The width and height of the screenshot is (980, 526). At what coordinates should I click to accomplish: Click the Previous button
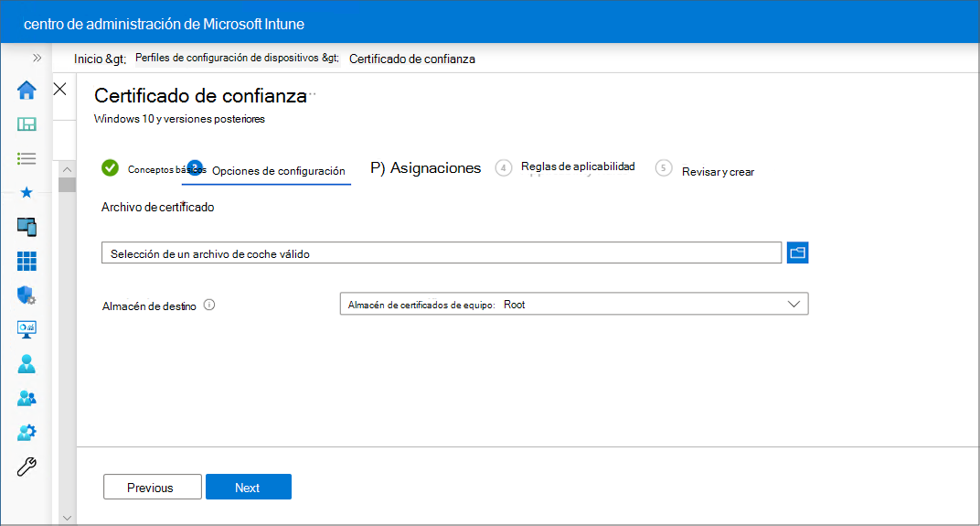tap(153, 487)
